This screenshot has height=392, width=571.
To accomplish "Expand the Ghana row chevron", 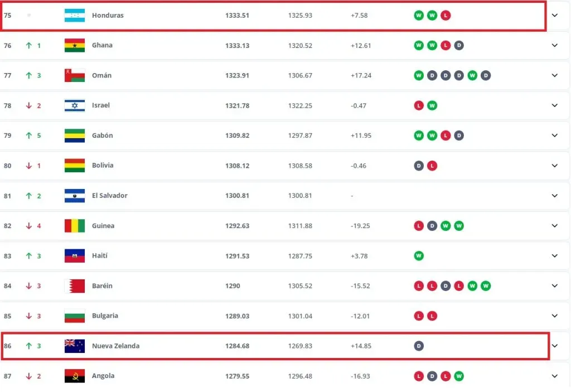I will (554, 45).
